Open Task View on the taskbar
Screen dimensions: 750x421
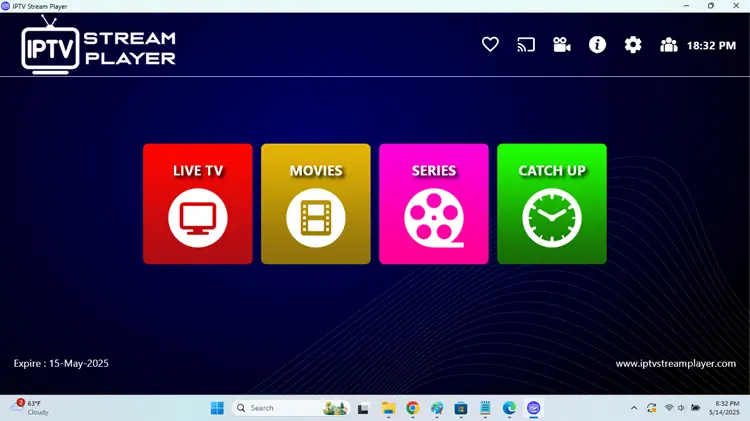363,409
